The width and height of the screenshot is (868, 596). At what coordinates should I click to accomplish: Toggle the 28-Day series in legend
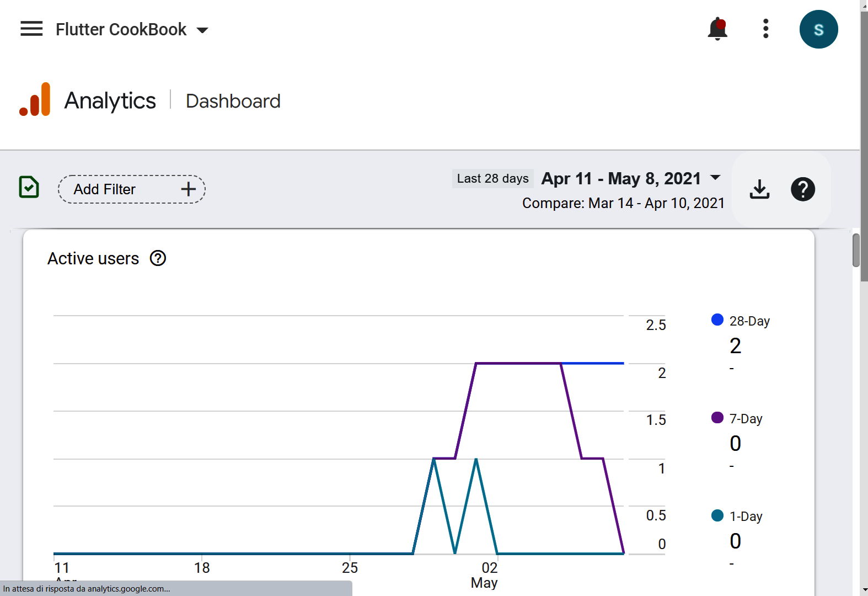[x=741, y=321]
